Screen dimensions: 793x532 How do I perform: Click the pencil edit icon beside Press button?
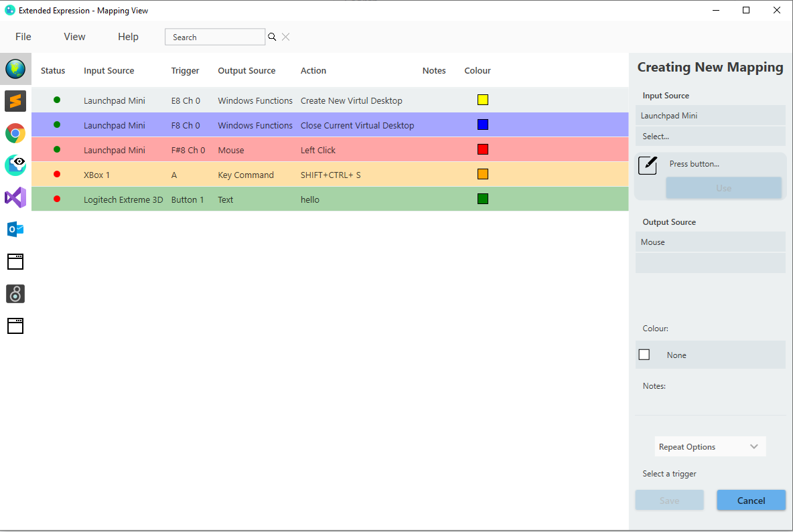point(648,165)
